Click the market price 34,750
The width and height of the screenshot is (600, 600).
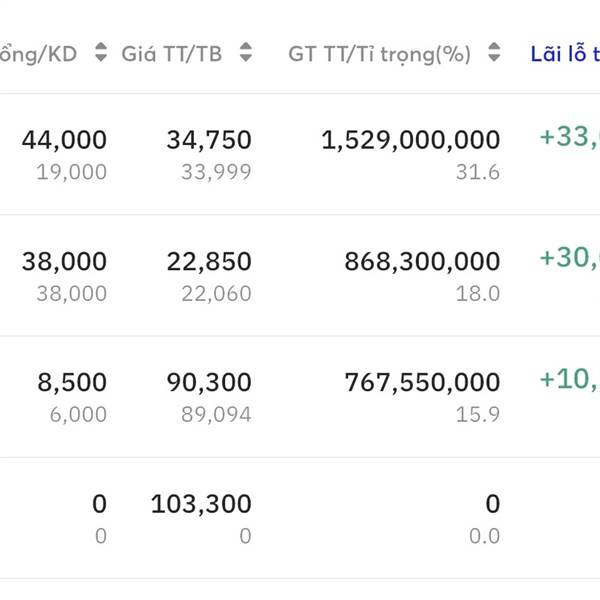click(x=209, y=141)
